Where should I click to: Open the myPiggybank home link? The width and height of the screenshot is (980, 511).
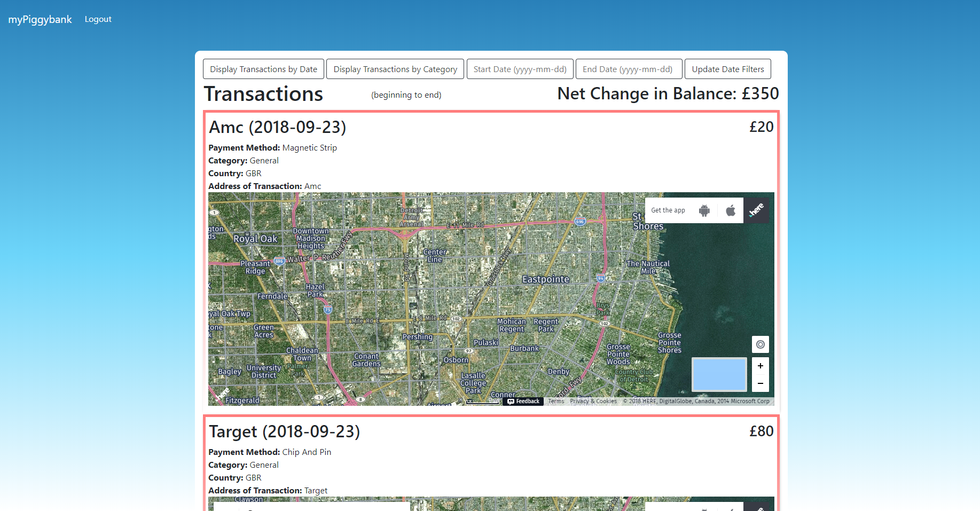[40, 20]
